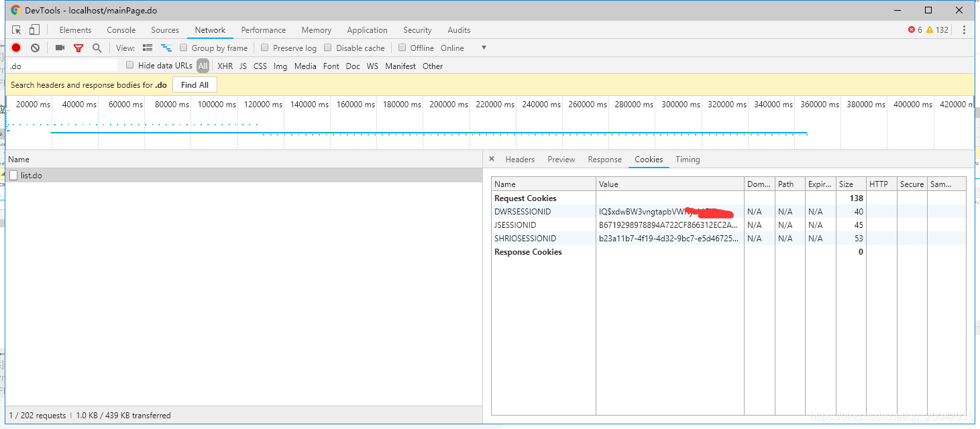Select the JSESSIONID cookie row
Image resolution: width=980 pixels, height=429 pixels.
[x=728, y=225]
